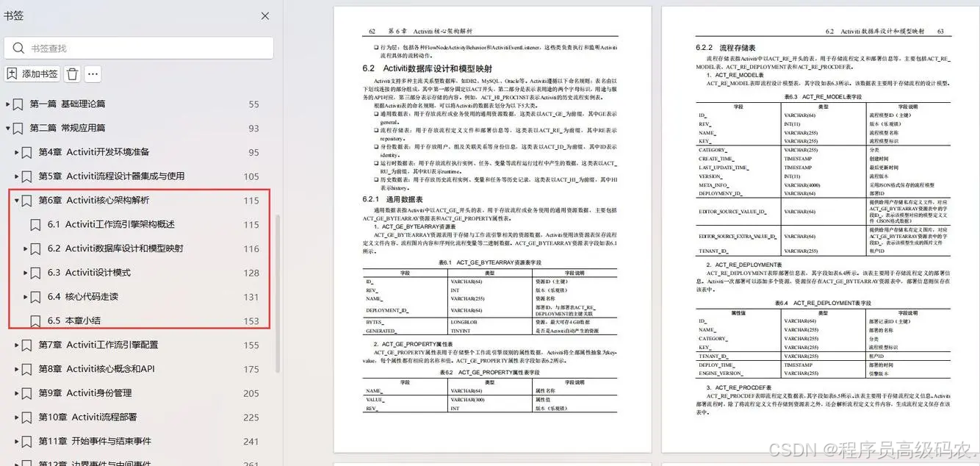Click page number 153 beside 6.5

tap(251, 320)
